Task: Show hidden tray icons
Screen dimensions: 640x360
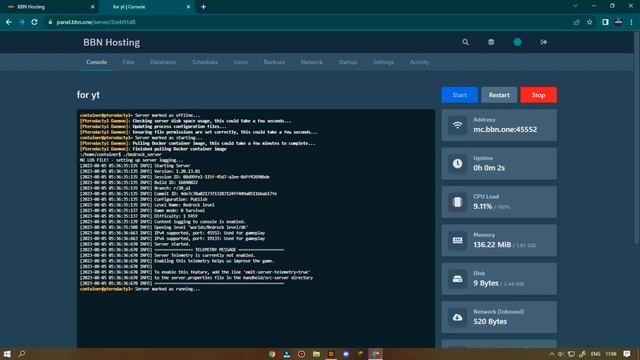Action: [x=551, y=354]
